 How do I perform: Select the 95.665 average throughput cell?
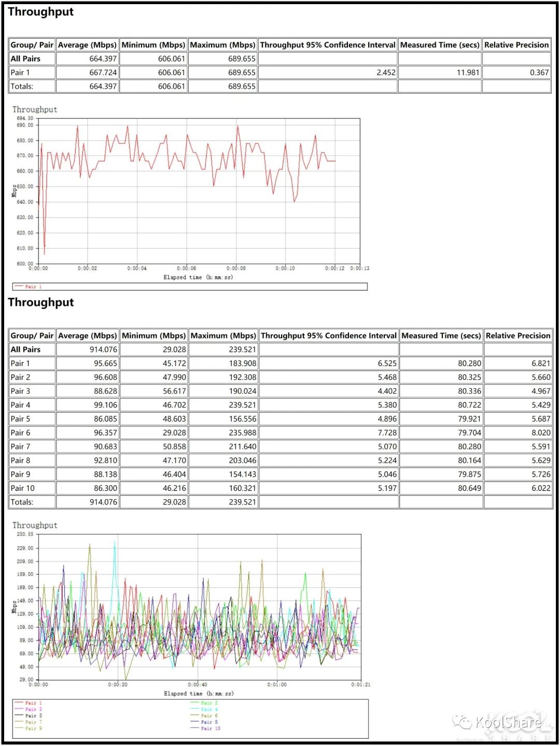(88, 363)
